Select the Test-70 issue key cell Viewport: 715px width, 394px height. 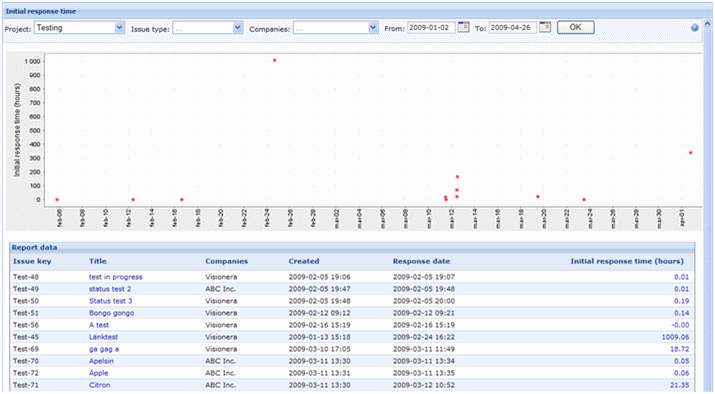tap(26, 361)
